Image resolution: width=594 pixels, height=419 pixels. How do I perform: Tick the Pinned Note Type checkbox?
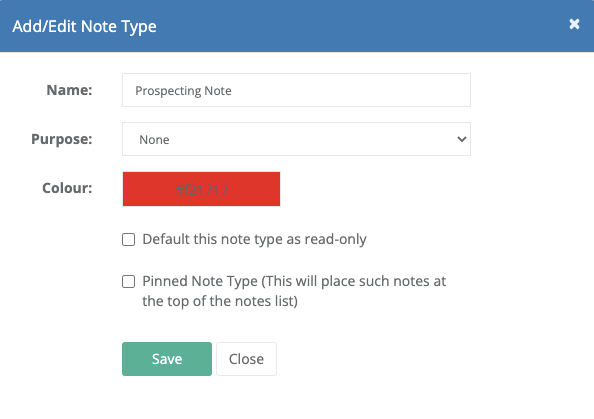(128, 281)
